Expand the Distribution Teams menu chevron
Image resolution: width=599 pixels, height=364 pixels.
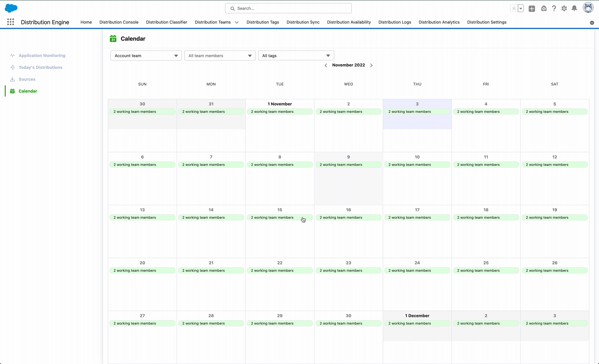pos(237,22)
